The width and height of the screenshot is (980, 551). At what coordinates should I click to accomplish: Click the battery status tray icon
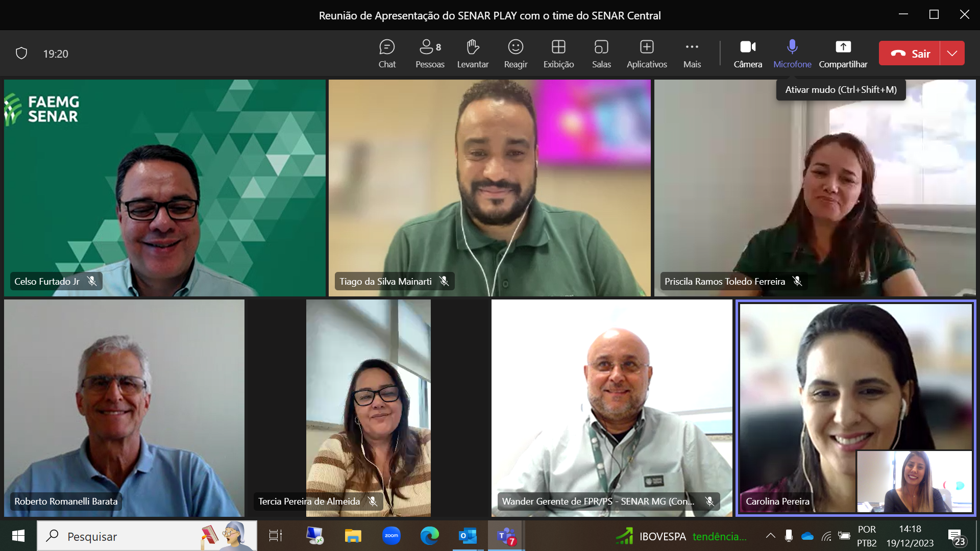pyautogui.click(x=844, y=536)
